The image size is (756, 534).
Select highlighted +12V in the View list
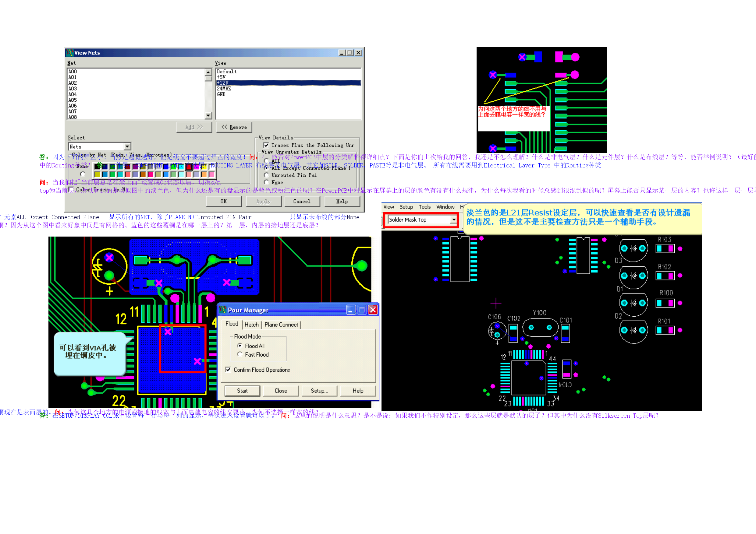coord(288,83)
